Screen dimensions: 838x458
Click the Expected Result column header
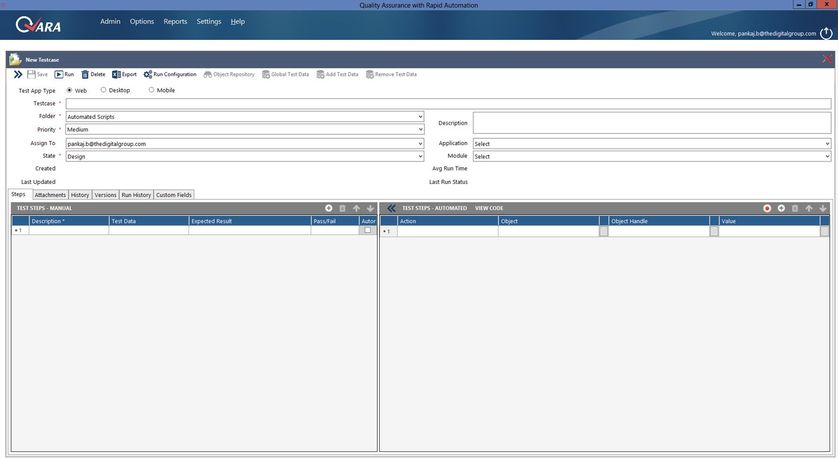coord(250,221)
